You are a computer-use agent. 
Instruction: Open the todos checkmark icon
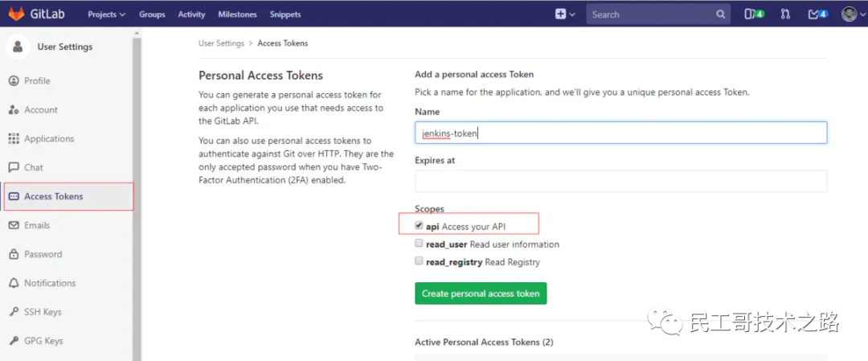817,14
